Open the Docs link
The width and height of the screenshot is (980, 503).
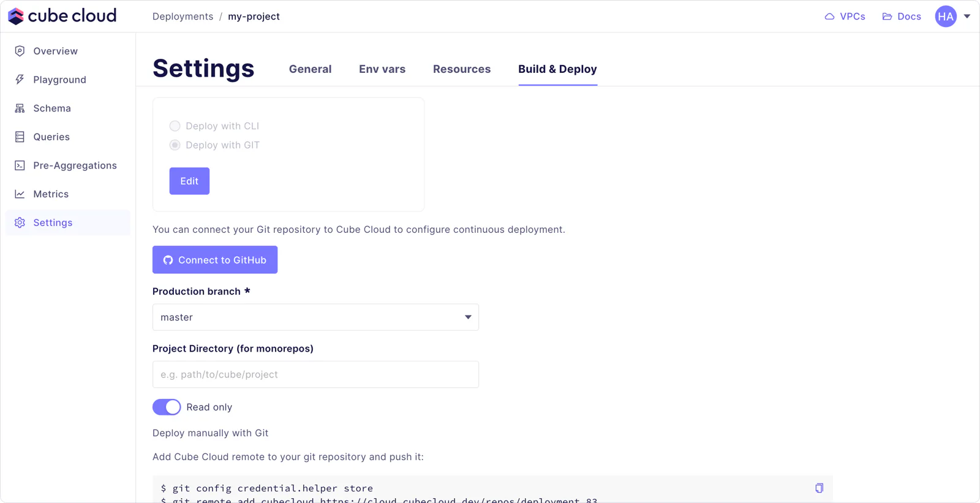tap(902, 17)
